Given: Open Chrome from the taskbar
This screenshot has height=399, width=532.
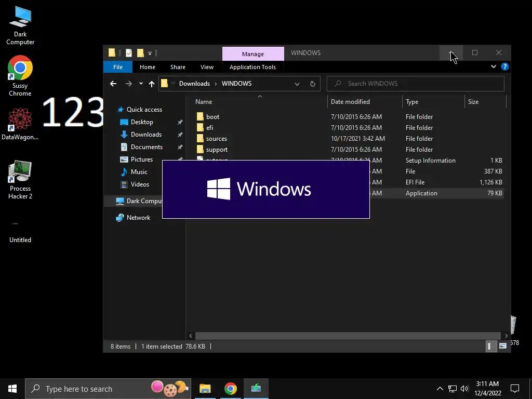Looking at the screenshot, I should [230, 389].
